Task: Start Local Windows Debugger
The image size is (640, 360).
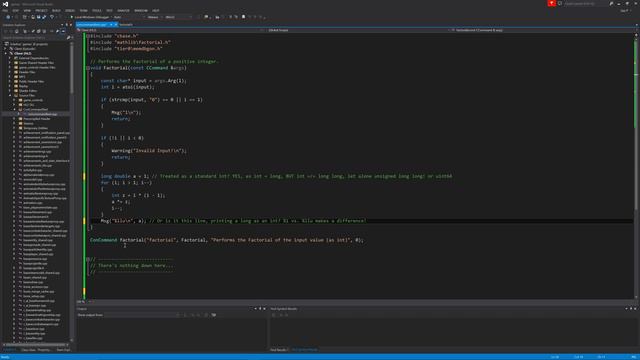Action: (x=90, y=17)
